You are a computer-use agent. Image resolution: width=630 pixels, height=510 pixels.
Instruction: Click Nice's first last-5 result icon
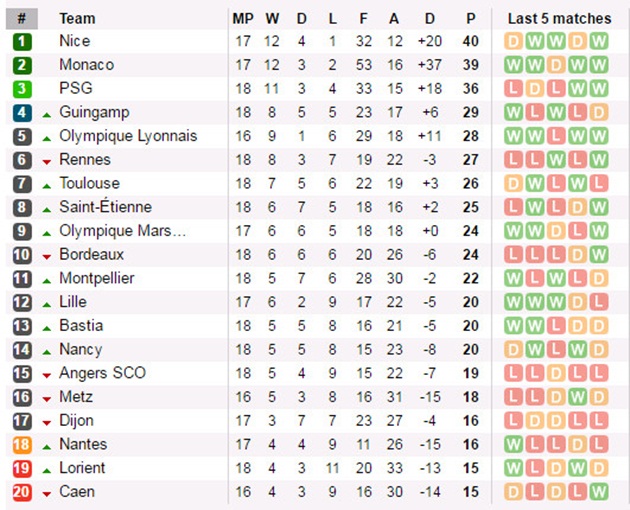(x=514, y=41)
